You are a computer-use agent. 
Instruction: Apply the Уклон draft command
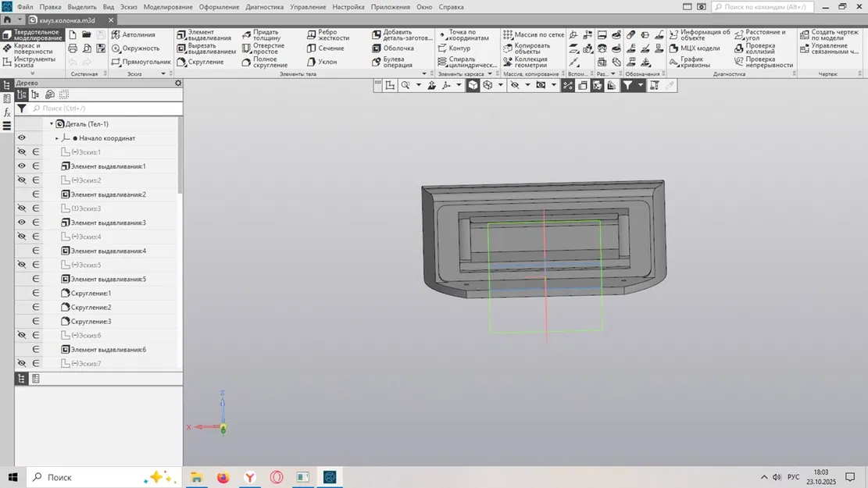tap(322, 62)
